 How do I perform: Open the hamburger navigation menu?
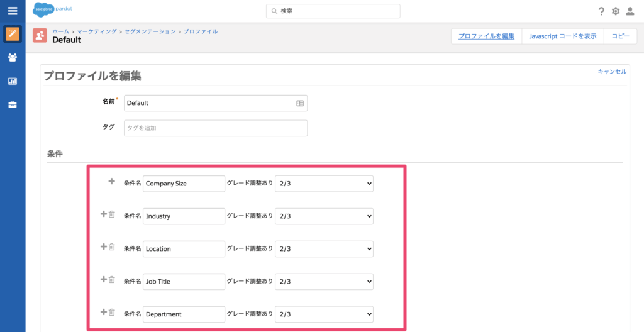13,11
